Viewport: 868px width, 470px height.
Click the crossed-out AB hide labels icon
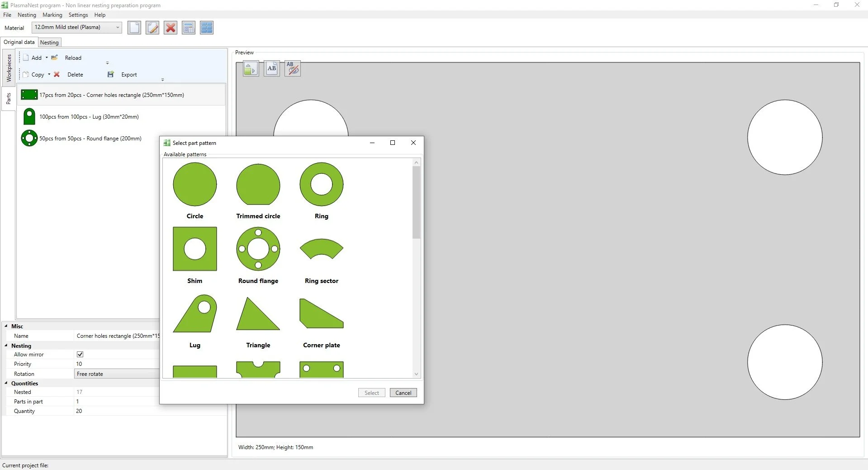click(x=293, y=68)
